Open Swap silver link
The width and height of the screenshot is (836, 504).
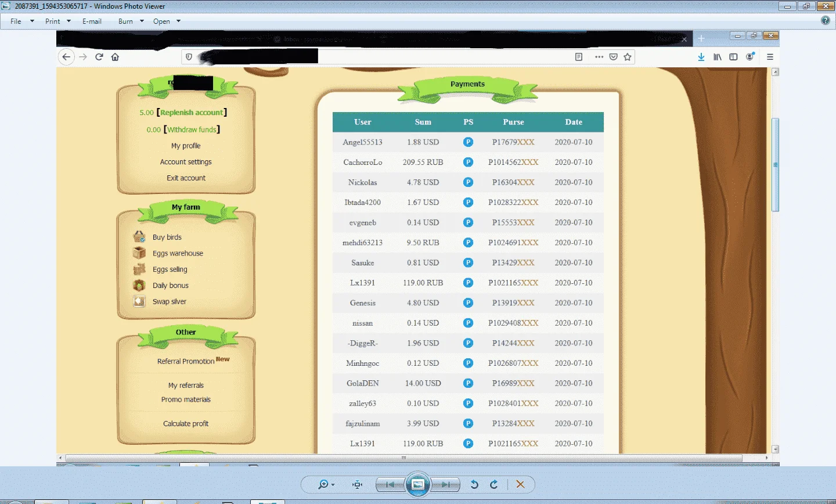[x=170, y=302]
